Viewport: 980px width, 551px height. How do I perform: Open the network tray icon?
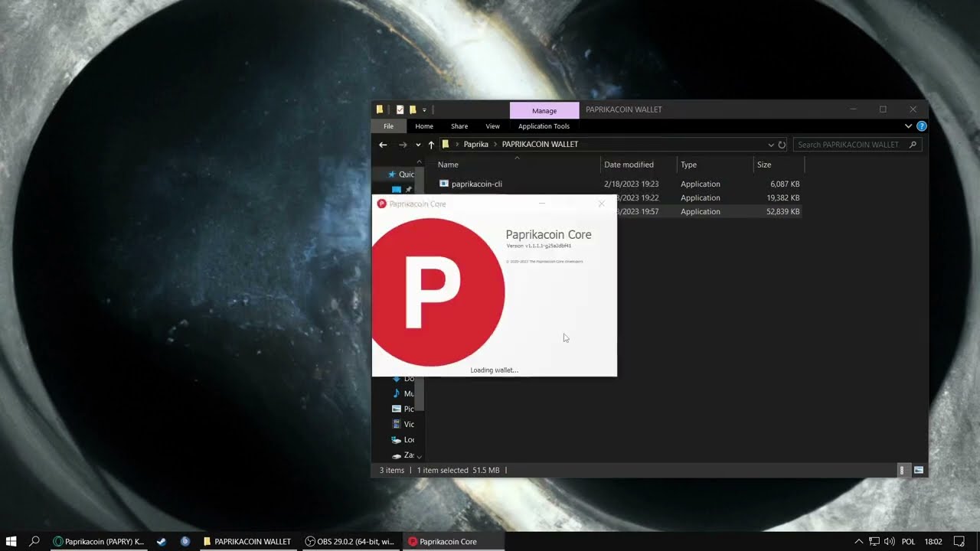coord(874,541)
